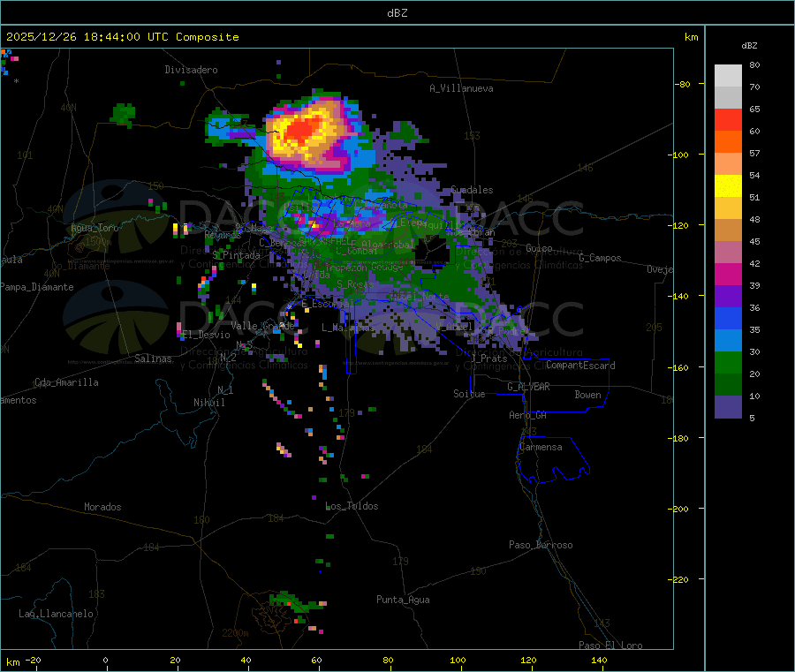The height and width of the screenshot is (672, 795).
Task: Click the Los_Toldos label
Action: coord(352,506)
